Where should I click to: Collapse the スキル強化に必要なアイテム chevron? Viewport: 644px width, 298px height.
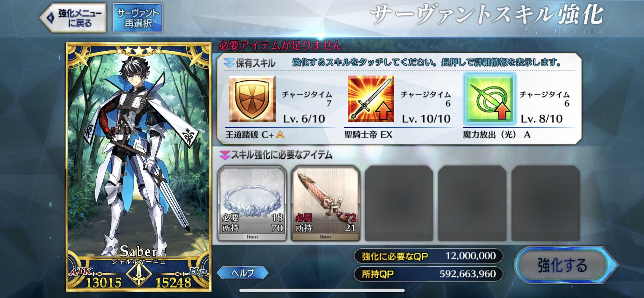tap(225, 155)
